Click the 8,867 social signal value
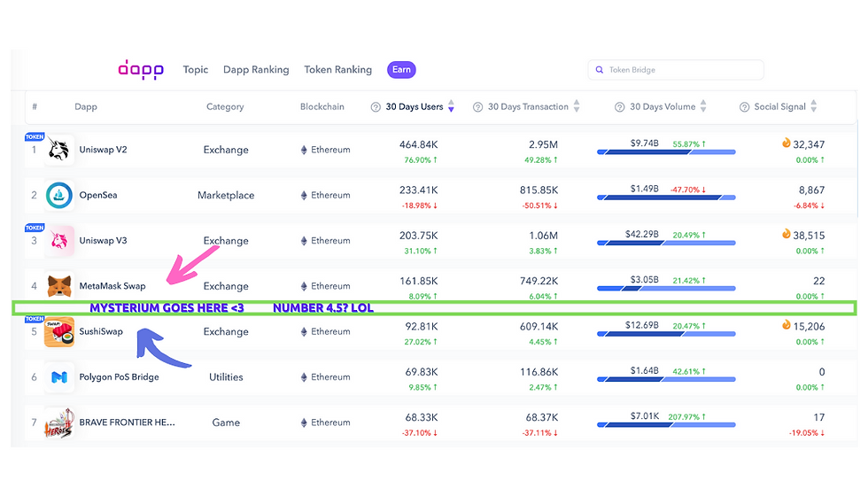 (811, 190)
